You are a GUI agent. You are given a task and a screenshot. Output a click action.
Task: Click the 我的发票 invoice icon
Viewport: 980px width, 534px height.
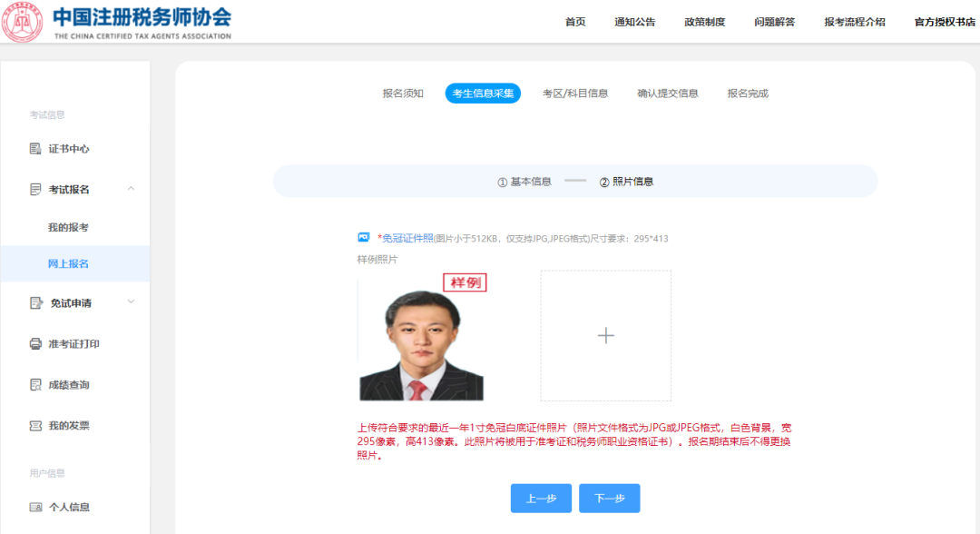tap(35, 426)
